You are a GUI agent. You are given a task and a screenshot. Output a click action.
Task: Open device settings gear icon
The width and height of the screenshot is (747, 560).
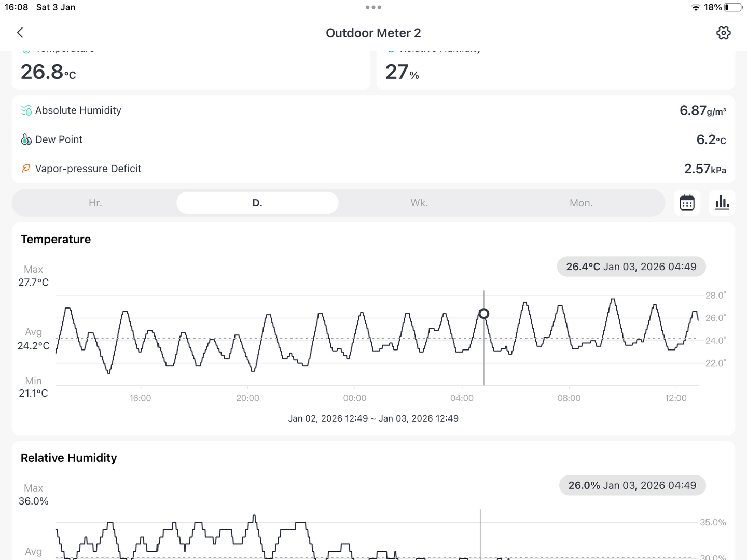click(x=723, y=33)
